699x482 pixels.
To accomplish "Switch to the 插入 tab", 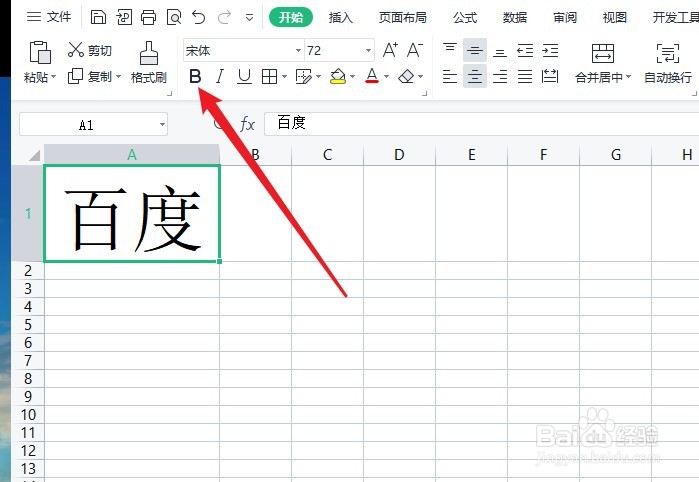I will click(341, 17).
